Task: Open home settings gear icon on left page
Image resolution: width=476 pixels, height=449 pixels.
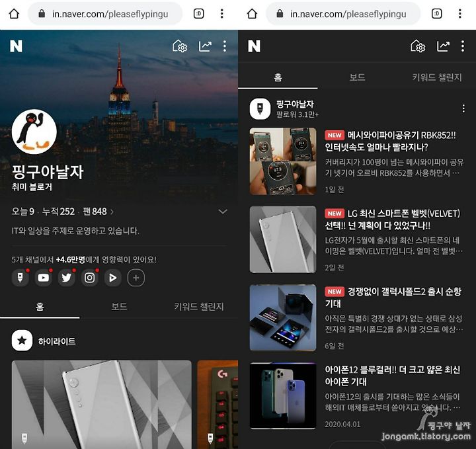Action: point(180,46)
